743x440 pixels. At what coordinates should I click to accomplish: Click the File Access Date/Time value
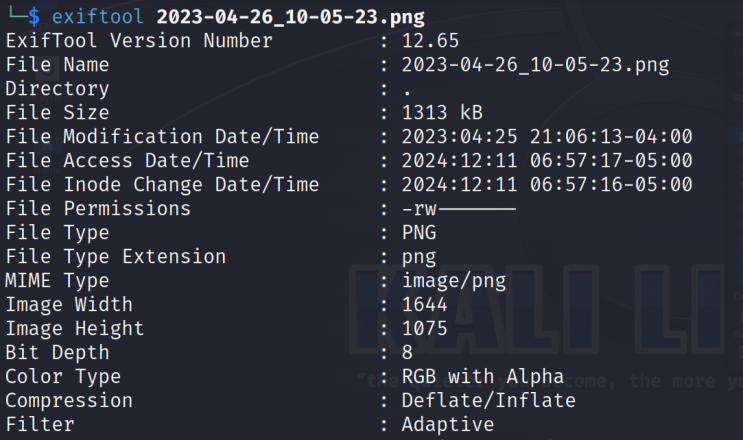click(547, 161)
